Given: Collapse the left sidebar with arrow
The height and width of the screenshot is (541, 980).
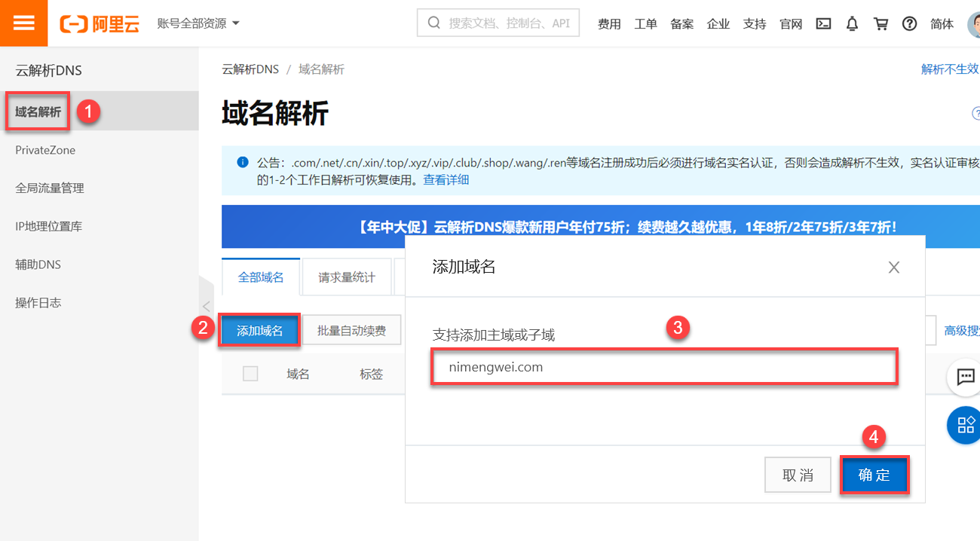Looking at the screenshot, I should click(x=206, y=307).
